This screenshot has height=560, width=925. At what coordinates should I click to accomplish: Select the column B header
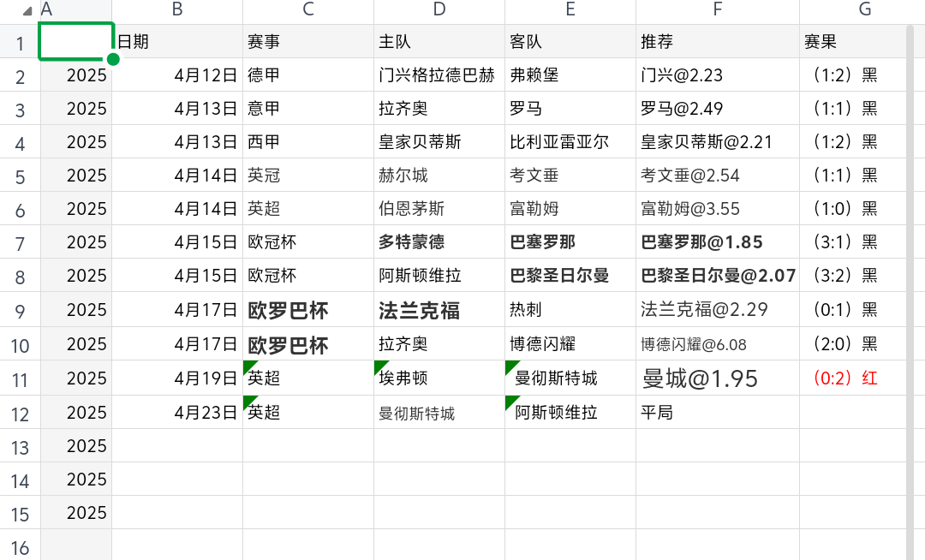coord(176,11)
